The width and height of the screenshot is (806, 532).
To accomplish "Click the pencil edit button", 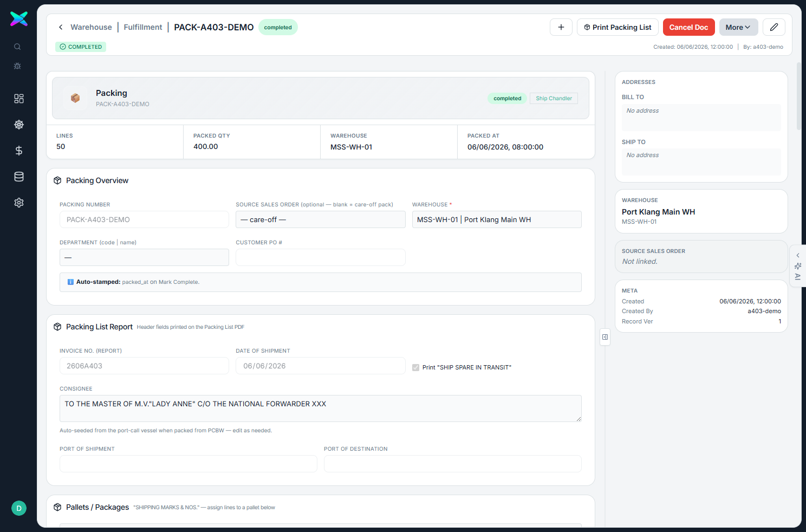I will coord(774,27).
